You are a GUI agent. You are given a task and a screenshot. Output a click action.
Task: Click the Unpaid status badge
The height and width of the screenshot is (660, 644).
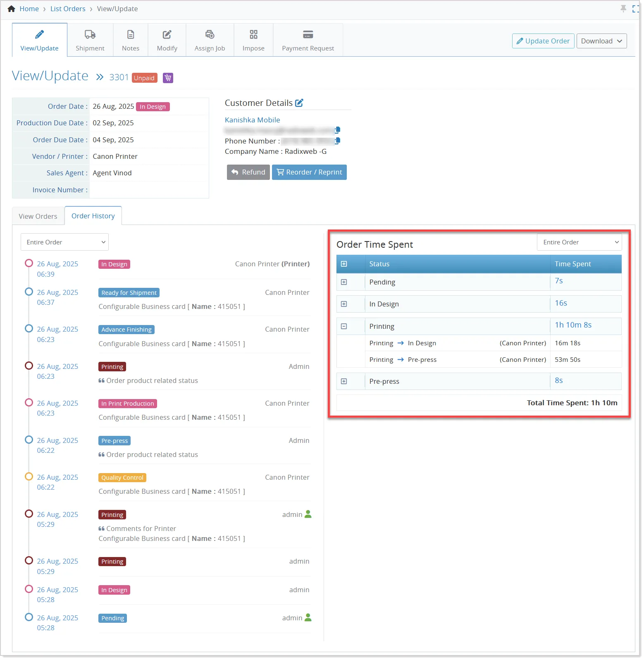click(x=144, y=78)
